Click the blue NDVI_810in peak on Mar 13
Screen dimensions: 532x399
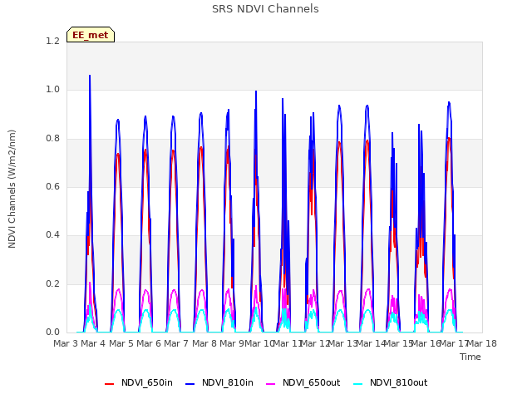click(x=339, y=106)
